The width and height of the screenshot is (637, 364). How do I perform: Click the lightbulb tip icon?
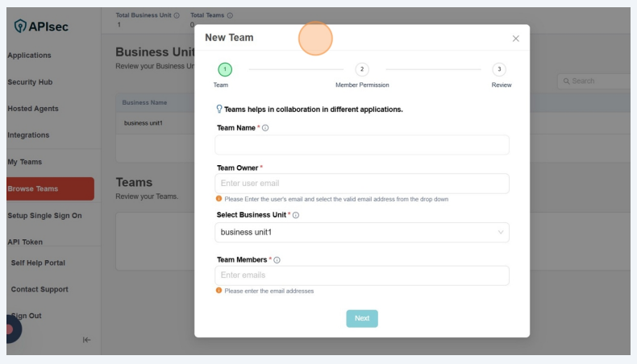pyautogui.click(x=219, y=109)
